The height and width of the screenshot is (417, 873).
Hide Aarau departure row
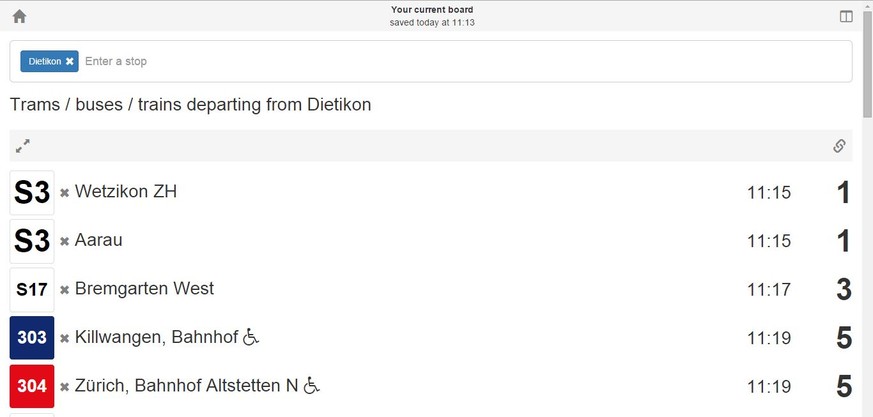click(x=65, y=241)
